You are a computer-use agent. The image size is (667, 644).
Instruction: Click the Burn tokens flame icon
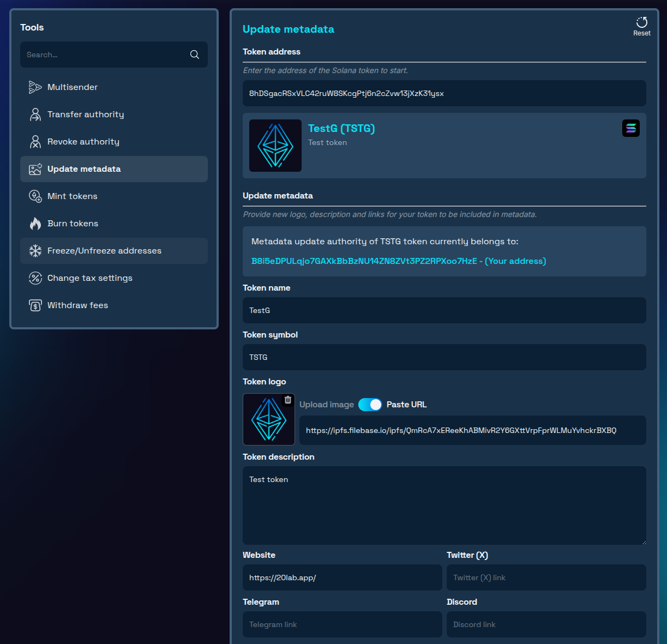click(35, 223)
